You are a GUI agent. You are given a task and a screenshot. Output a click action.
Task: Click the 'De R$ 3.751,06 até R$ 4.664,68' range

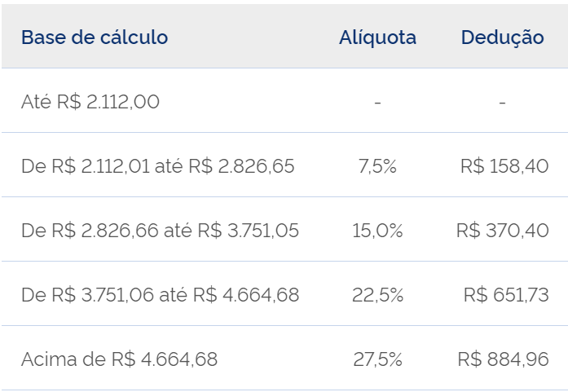161,295
